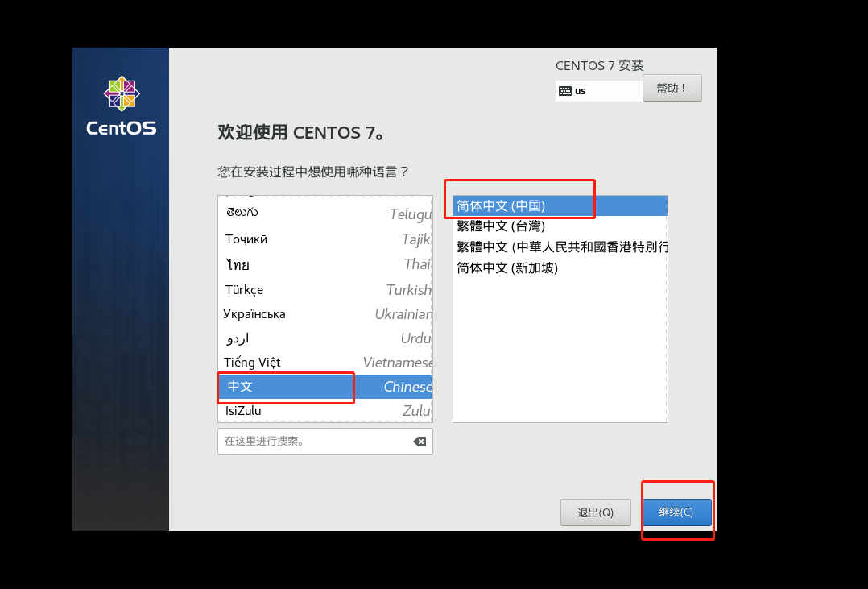Choose 繁體中文 Hong Kong locale
This screenshot has height=589, width=868.
560,247
